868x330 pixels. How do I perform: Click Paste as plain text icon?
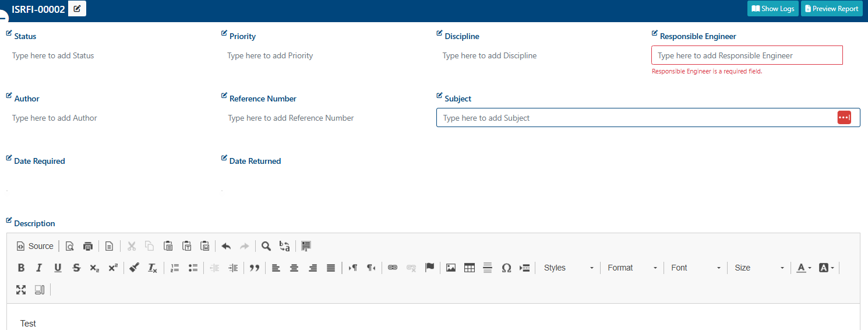pos(187,246)
